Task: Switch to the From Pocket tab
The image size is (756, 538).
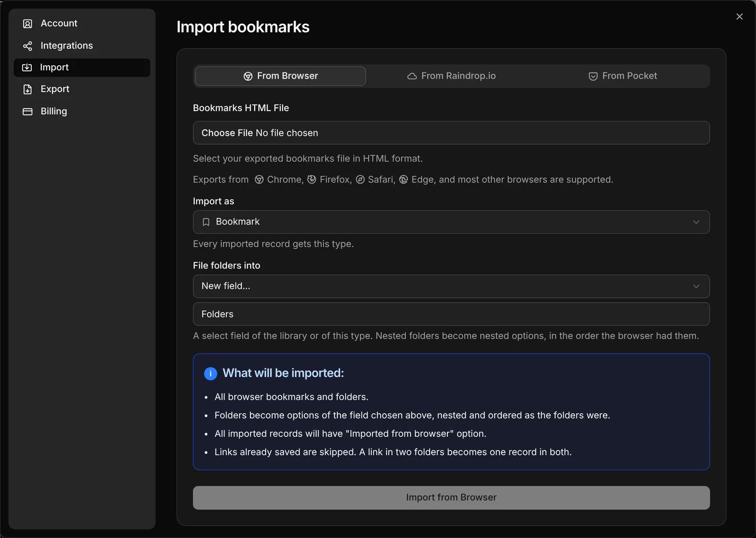Action: pyautogui.click(x=623, y=76)
